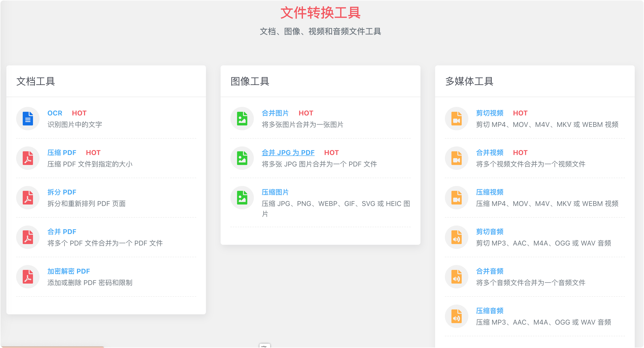This screenshot has width=644, height=348.
Task: Click the 压缩音频 orange audio icon
Action: 457,317
